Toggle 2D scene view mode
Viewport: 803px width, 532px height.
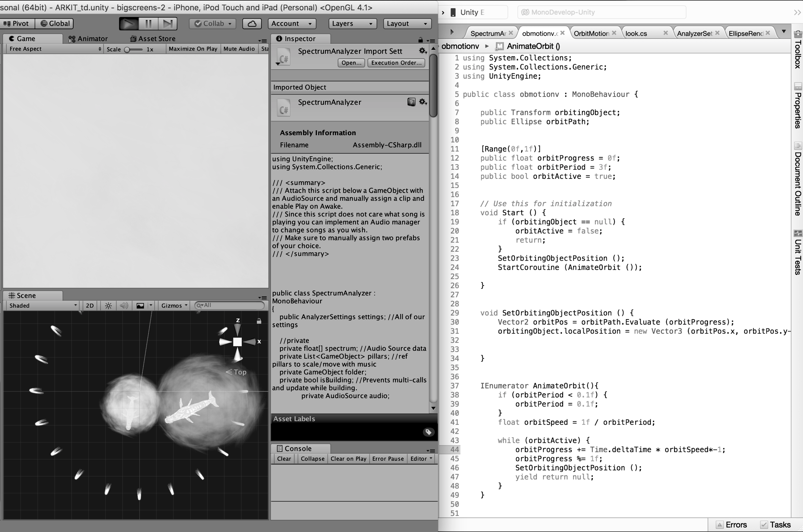point(90,305)
